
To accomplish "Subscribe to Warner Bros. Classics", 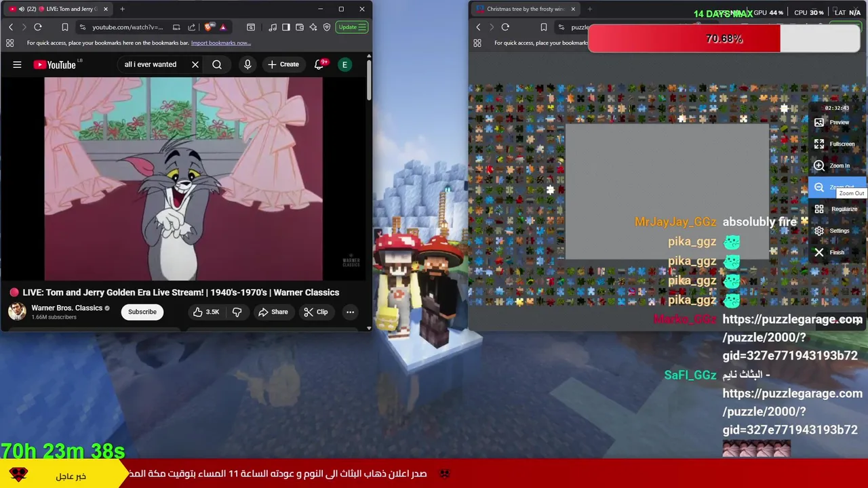I will pos(142,312).
